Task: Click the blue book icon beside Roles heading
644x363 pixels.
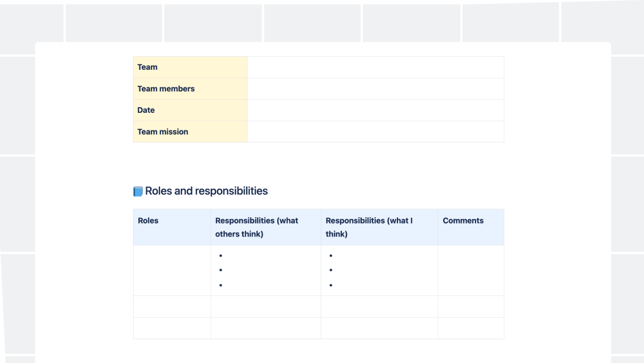Action: click(138, 191)
